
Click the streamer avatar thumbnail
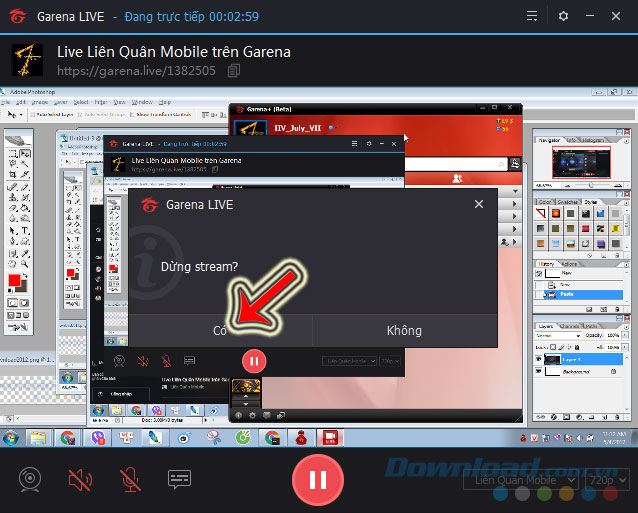(x=27, y=60)
